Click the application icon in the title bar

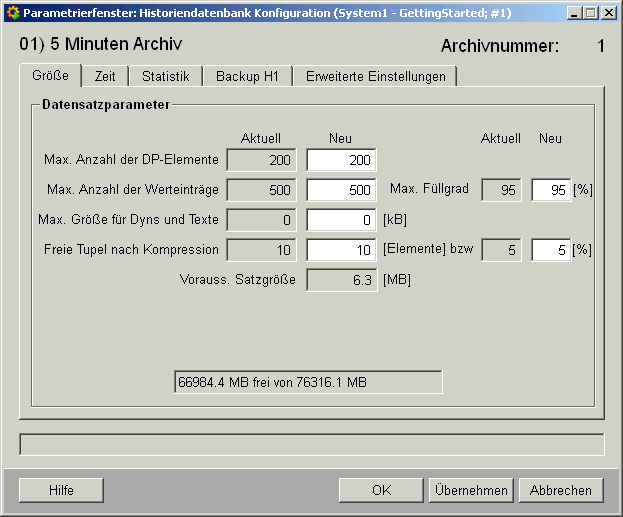tap(12, 13)
